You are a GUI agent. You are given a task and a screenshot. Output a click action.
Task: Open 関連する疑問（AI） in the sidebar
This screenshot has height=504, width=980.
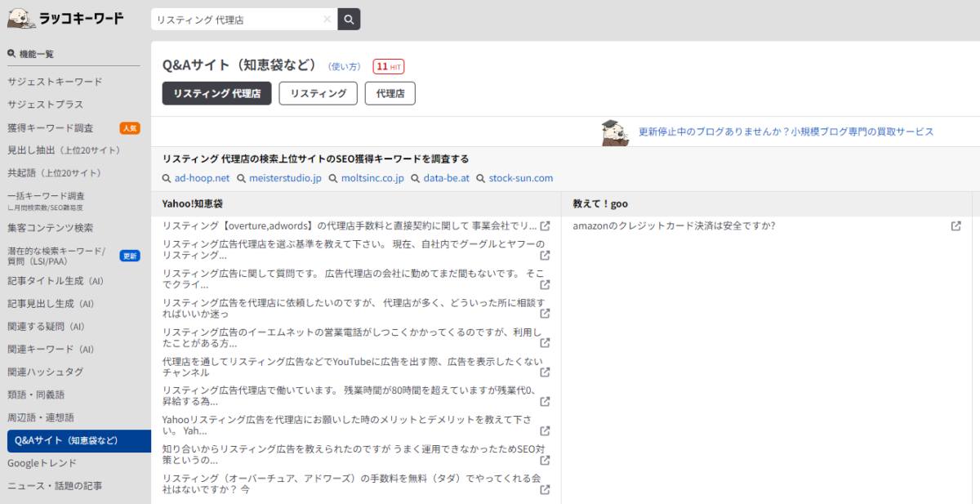coord(46,327)
